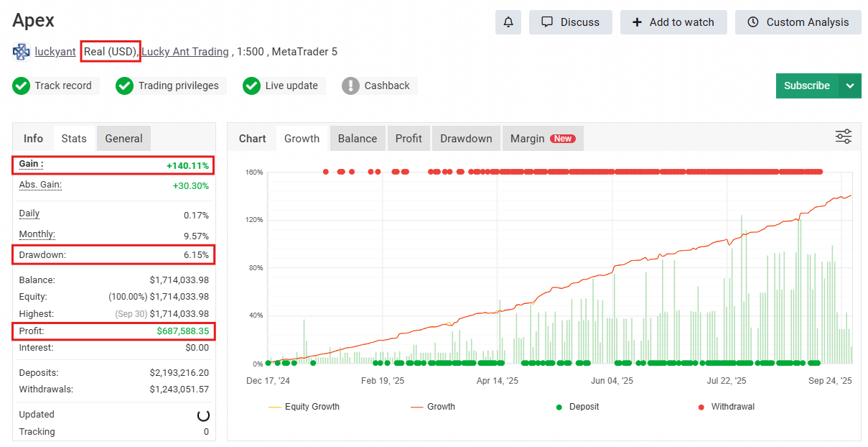The height and width of the screenshot is (447, 868).
Task: Click the Dec 17, '24 axis label
Action: tap(268, 381)
